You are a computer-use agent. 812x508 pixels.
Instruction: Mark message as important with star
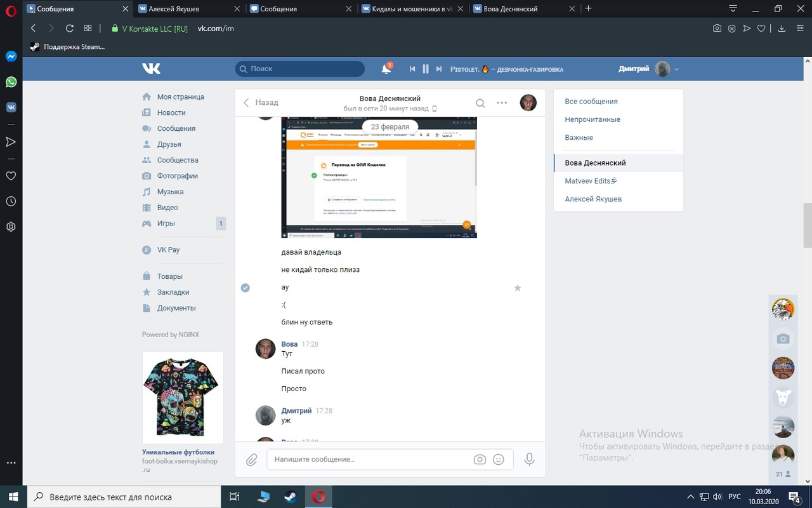[x=517, y=288]
